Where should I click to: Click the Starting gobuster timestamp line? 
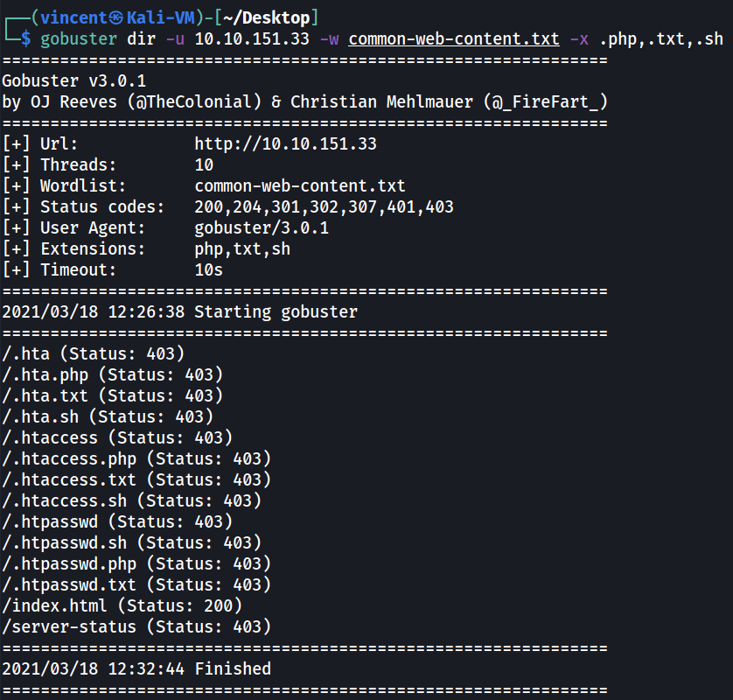coord(180,312)
